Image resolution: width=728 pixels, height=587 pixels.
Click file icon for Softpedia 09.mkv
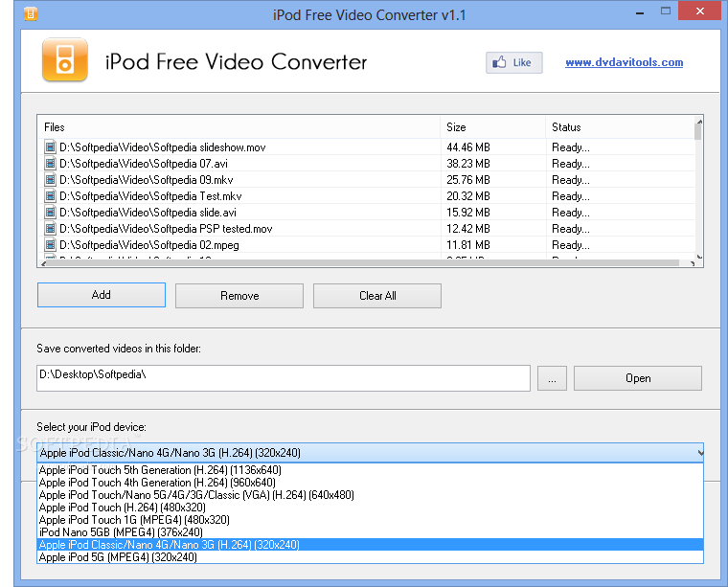pos(50,180)
